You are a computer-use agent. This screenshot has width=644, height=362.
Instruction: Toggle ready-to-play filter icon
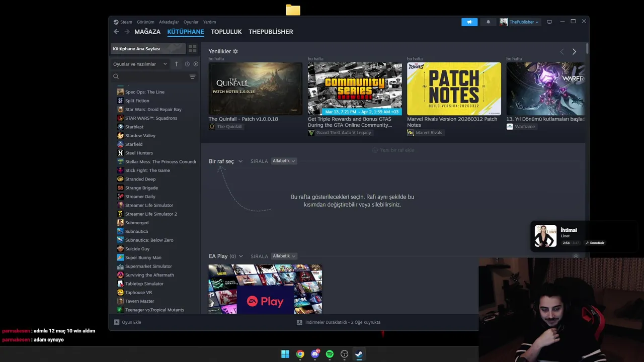coord(196,64)
